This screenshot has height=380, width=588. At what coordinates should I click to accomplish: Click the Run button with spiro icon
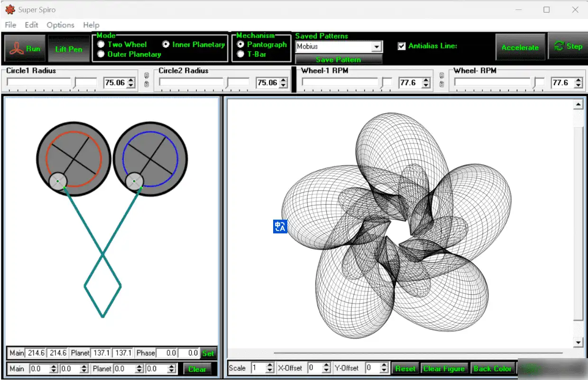[26, 48]
